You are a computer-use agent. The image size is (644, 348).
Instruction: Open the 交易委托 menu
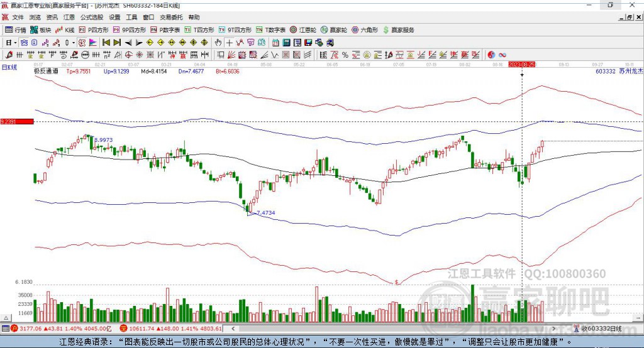171,17
